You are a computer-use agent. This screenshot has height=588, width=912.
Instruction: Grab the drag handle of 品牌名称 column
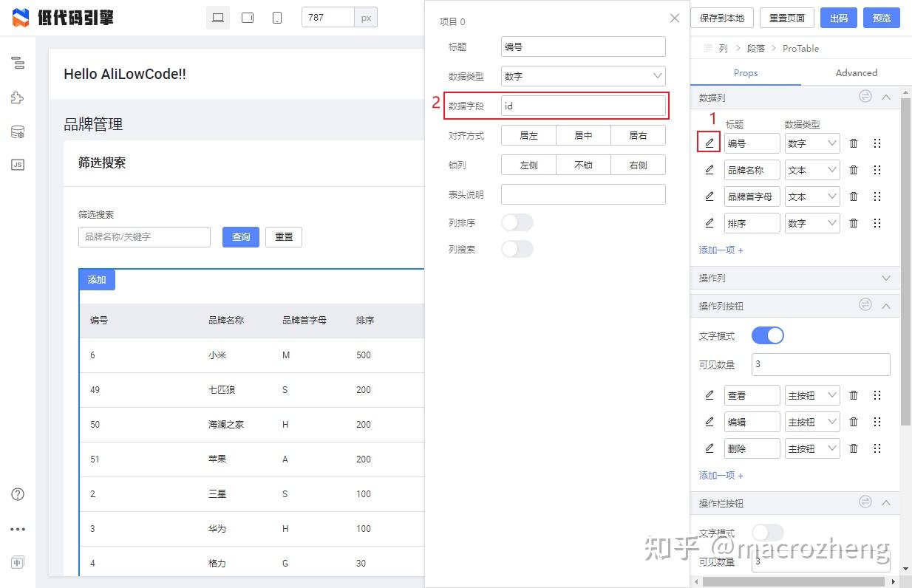coord(877,170)
